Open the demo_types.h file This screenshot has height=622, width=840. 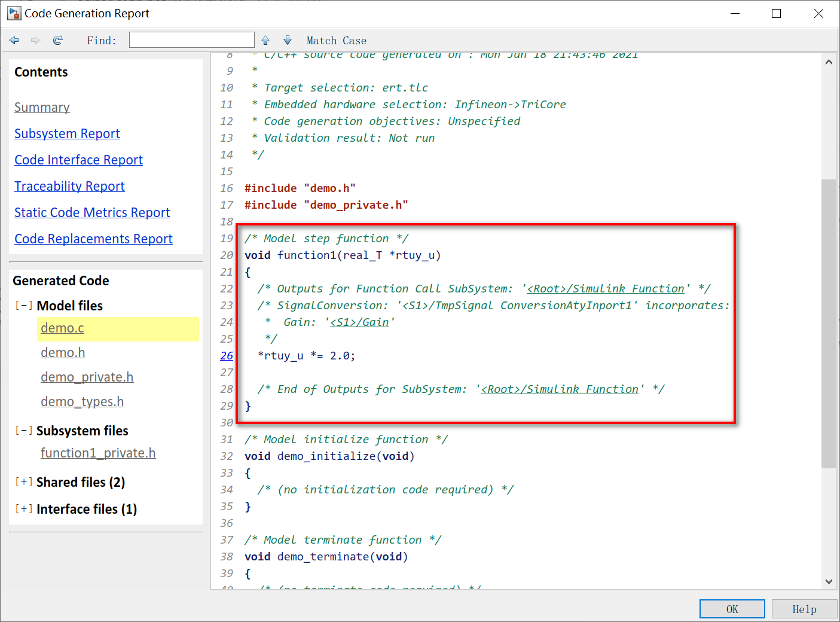[82, 402]
